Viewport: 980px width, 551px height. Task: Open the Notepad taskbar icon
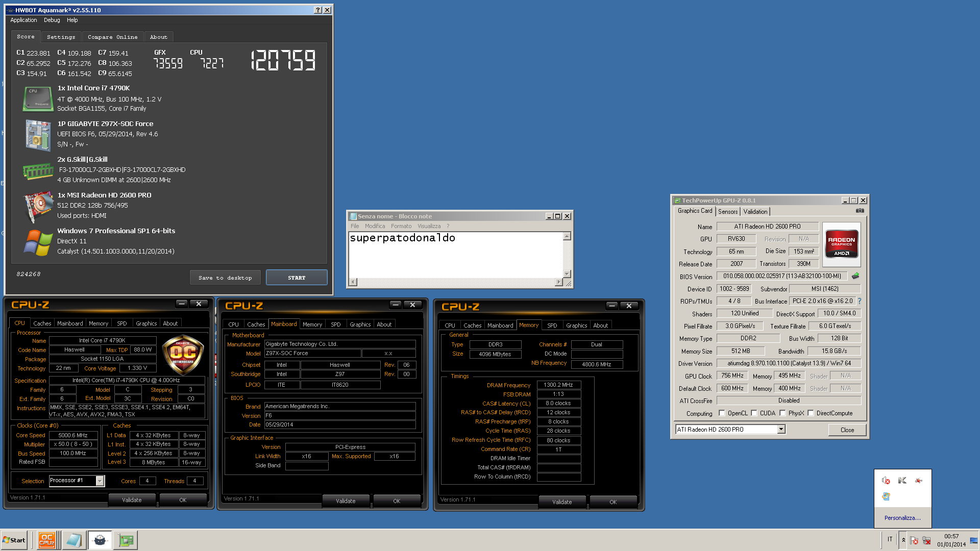[73, 540]
